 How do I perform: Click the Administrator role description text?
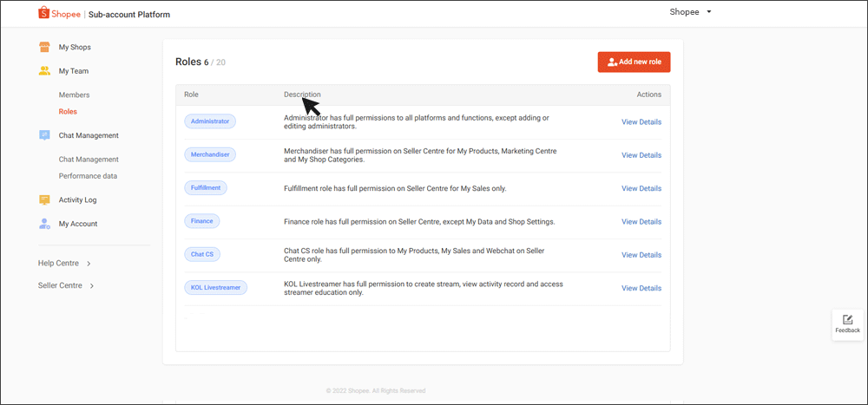click(417, 122)
